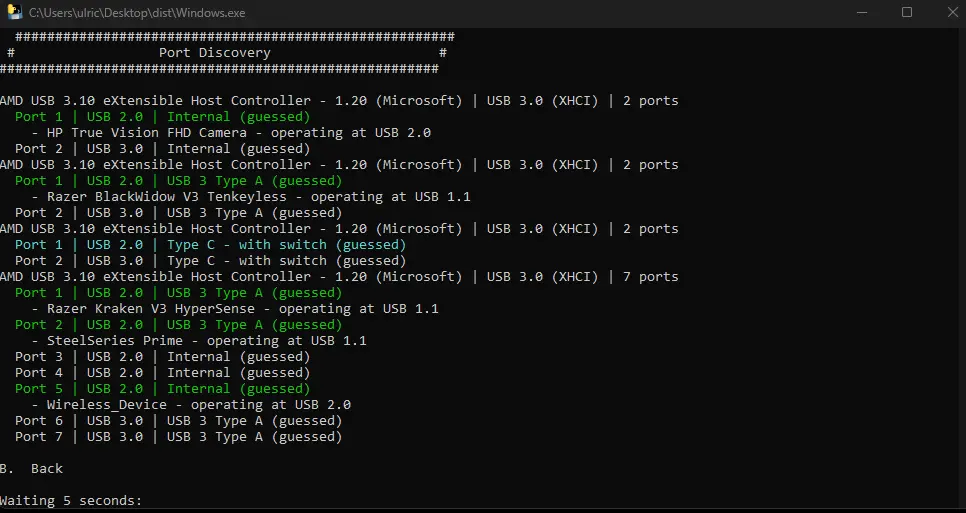Minimize the Windows.exe console window
The image size is (966, 513).
click(x=862, y=12)
